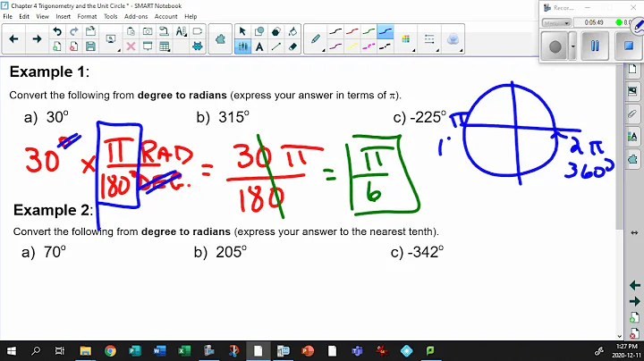Expand the record button options arrow
644x361 pixels.
(573, 46)
